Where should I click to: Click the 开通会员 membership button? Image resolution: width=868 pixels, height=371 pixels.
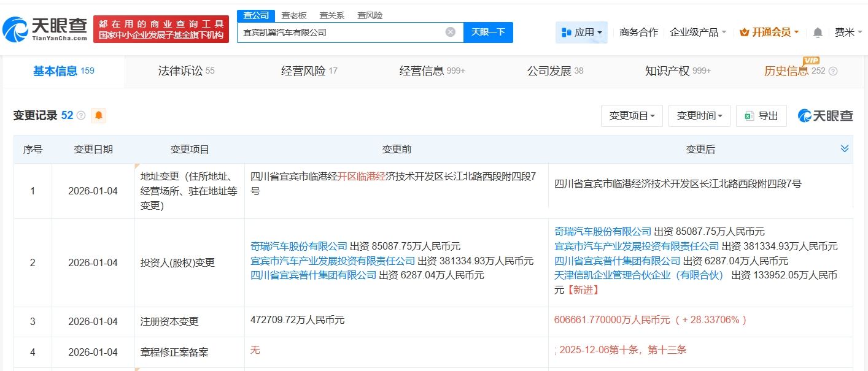(769, 32)
